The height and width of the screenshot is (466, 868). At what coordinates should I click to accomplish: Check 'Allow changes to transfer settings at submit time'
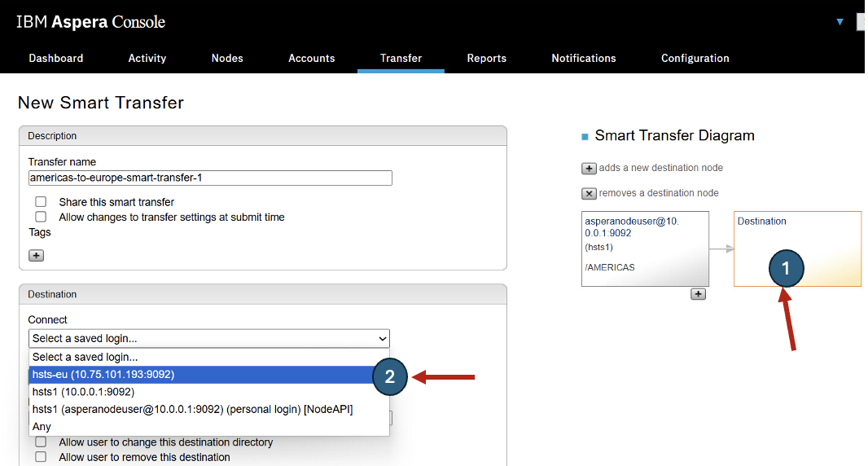click(x=41, y=217)
